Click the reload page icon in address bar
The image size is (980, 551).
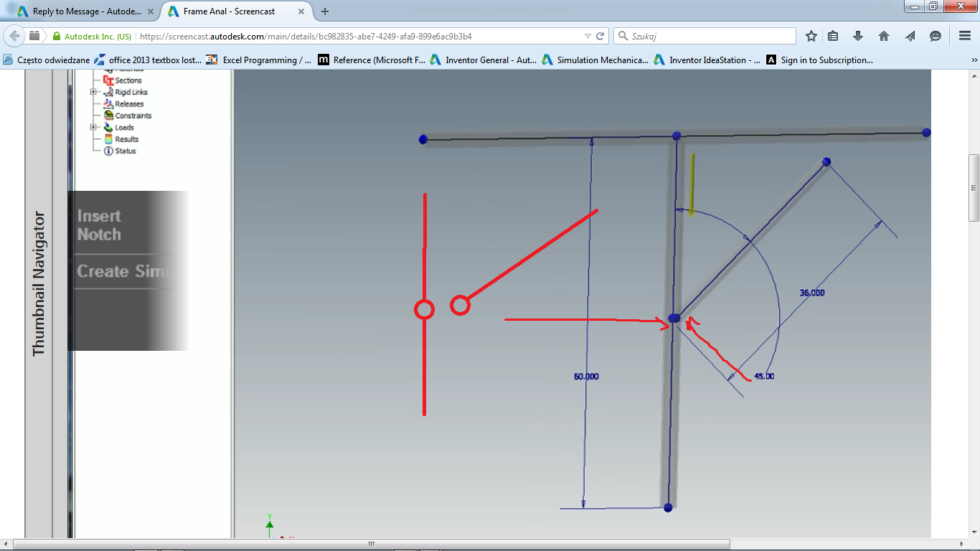coord(600,36)
